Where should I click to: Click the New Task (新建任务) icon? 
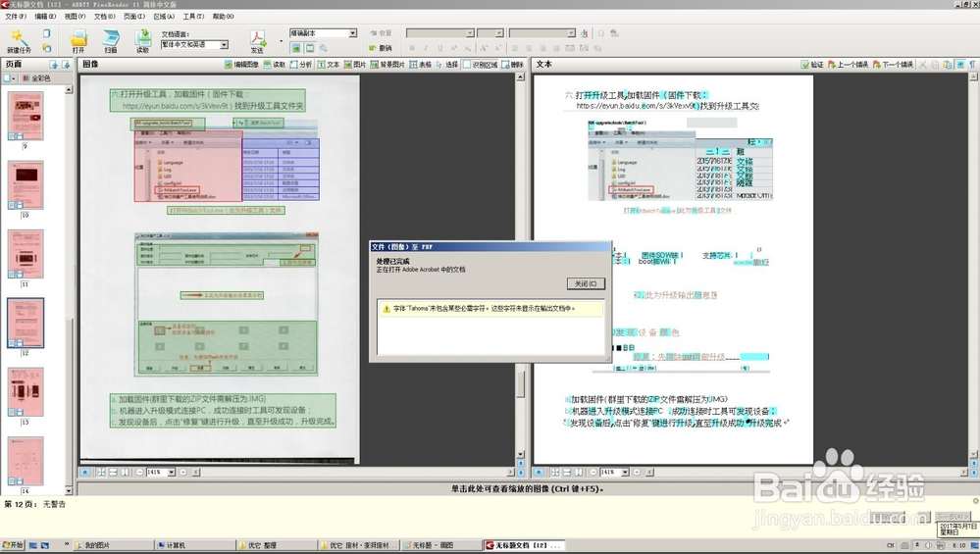click(x=18, y=38)
